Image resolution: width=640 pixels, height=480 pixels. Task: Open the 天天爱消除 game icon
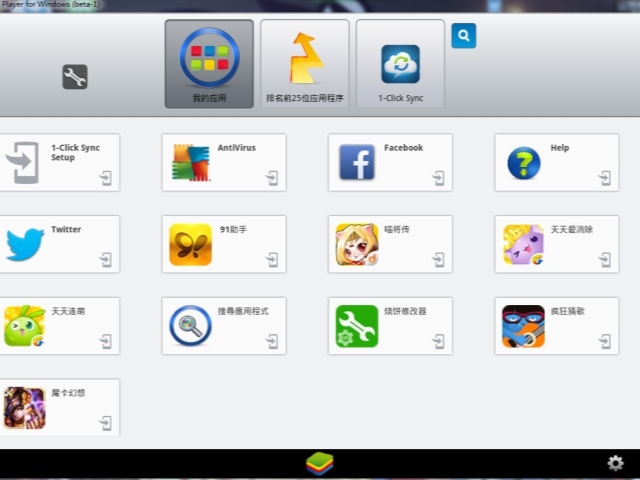[524, 244]
